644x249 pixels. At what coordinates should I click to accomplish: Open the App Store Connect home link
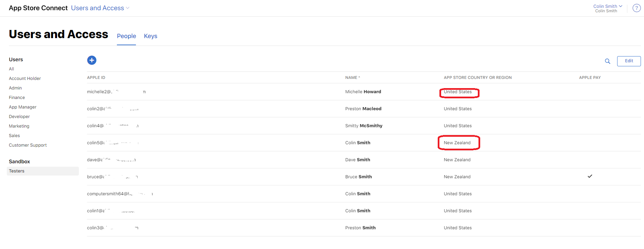(38, 8)
